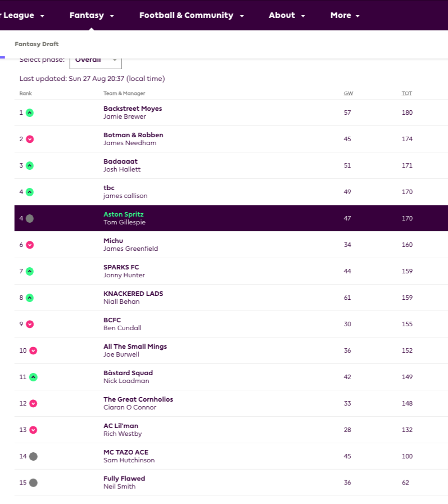Click the green rank arrow for Badaaaat
448x504 pixels.
click(x=30, y=165)
